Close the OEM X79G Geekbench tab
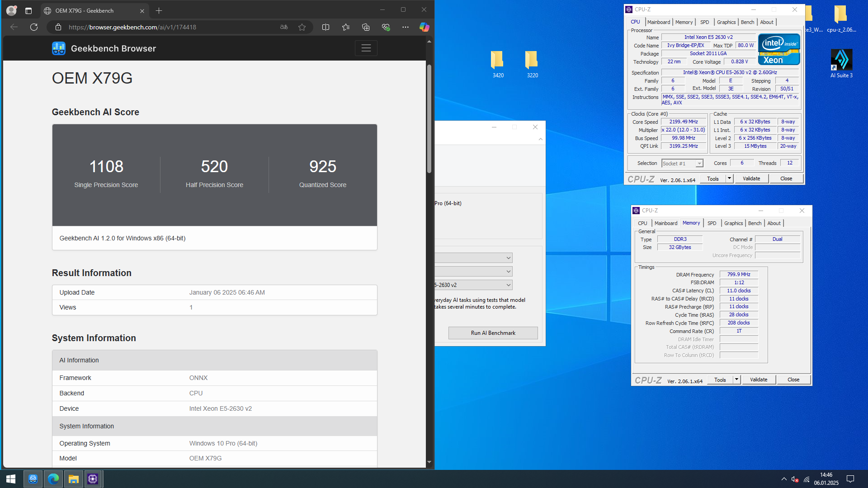 (x=142, y=11)
